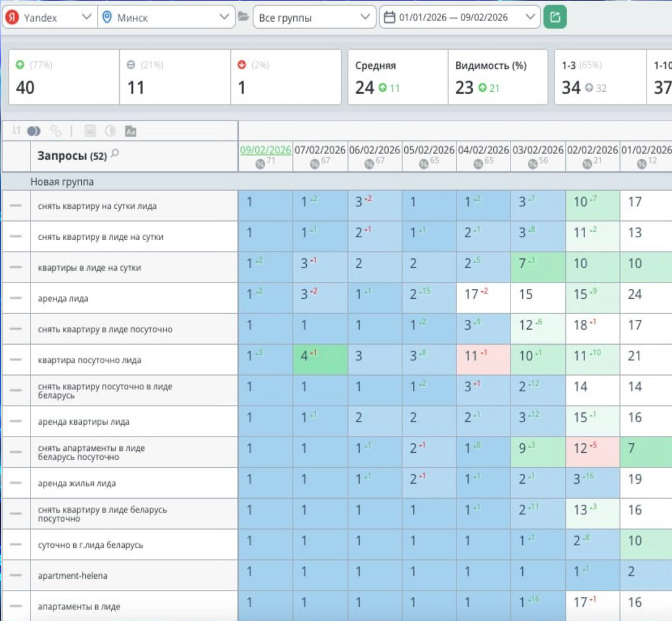This screenshot has height=621, width=672.
Task: Open the Yandex search engine dropdown
Action: tap(50, 17)
